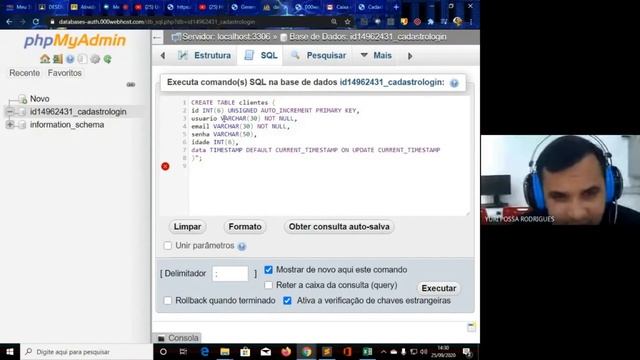This screenshot has height=360, width=640.
Task: Open File Explorer from taskbar
Action: 225,351
